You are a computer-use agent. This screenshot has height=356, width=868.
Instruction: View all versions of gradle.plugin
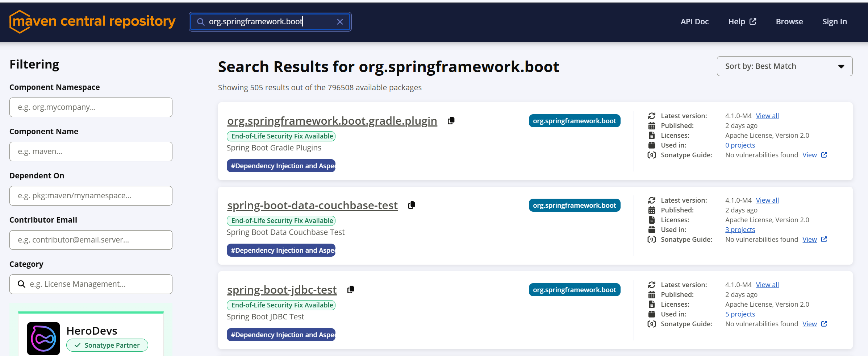[767, 116]
